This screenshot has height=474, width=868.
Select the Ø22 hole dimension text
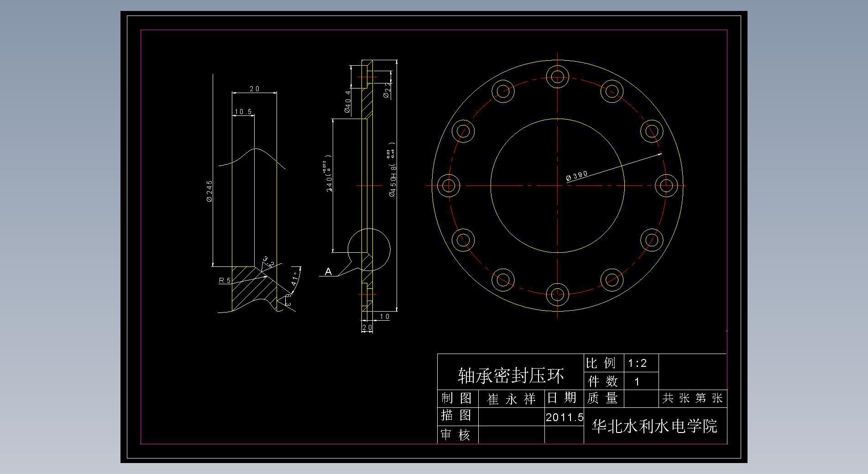pyautogui.click(x=387, y=90)
